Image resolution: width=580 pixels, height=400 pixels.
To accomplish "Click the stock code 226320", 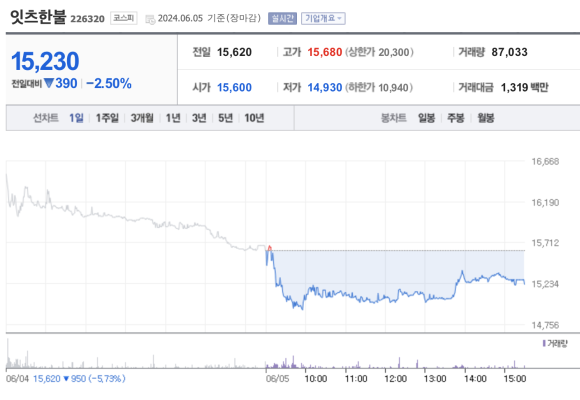I will point(87,19).
